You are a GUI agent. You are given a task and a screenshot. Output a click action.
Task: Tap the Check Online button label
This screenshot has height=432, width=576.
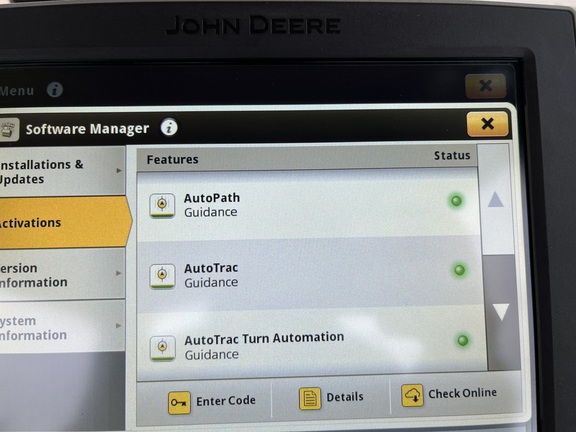point(462,393)
